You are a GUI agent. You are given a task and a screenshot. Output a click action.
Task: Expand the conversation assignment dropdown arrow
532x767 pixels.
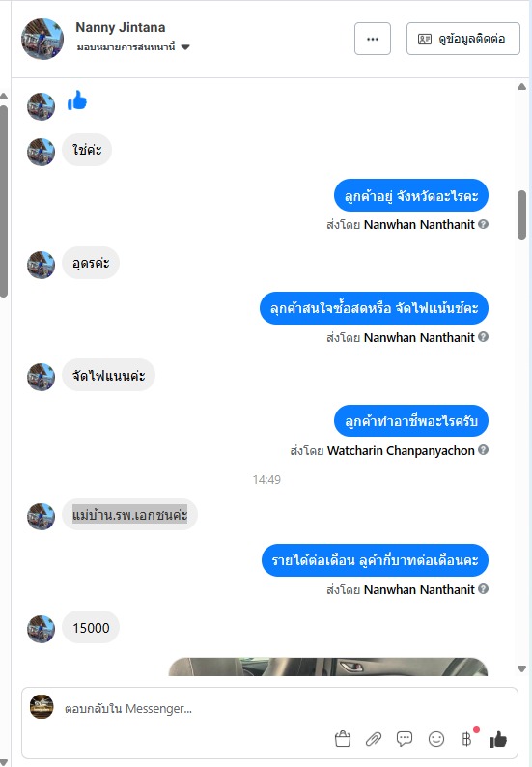tap(185, 47)
